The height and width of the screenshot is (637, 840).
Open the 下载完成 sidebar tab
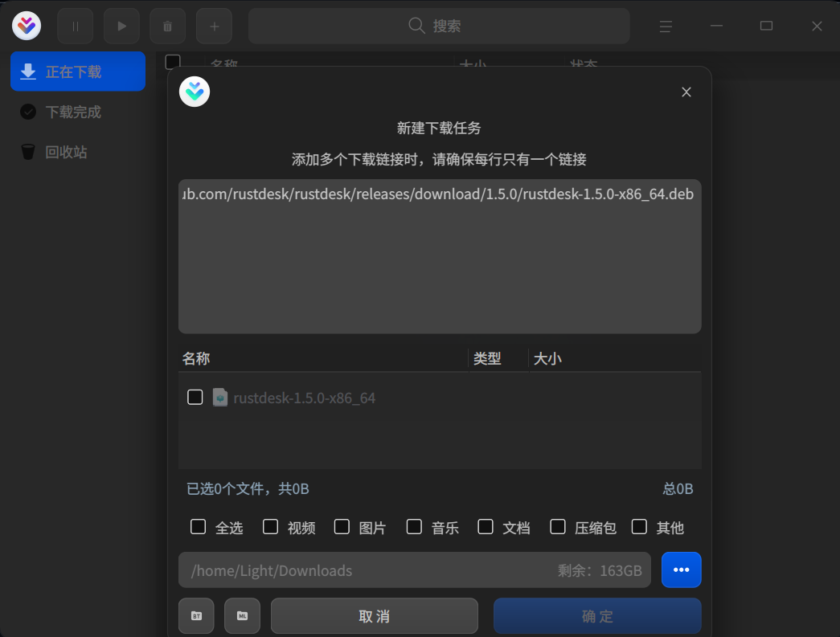78,112
